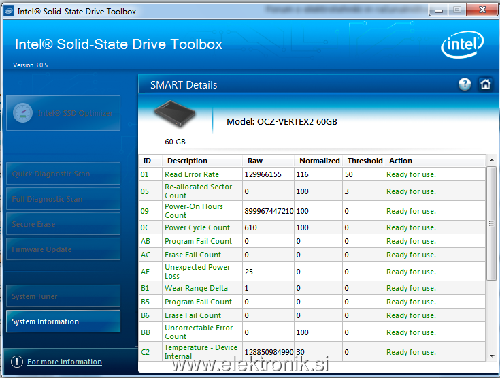
Task: Close the Toolbox window
Action: coord(482,10)
